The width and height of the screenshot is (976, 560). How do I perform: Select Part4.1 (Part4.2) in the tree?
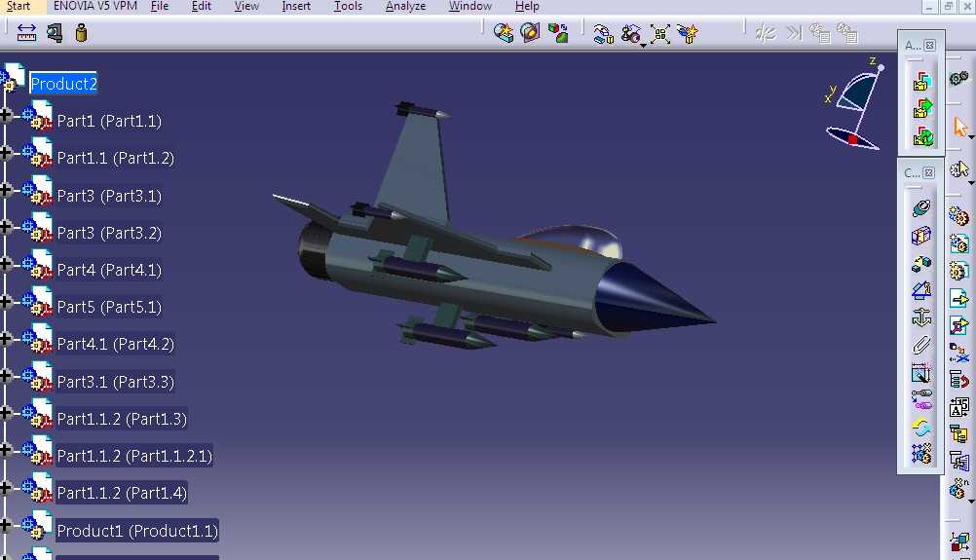tap(115, 344)
